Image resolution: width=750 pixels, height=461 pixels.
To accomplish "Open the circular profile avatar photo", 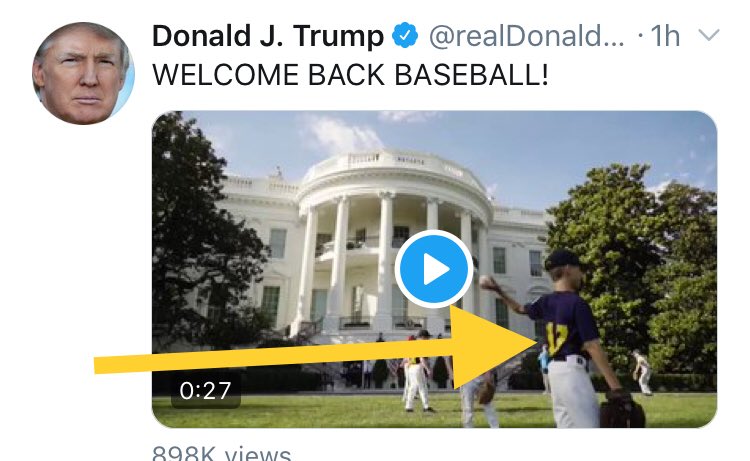I will tap(83, 73).
